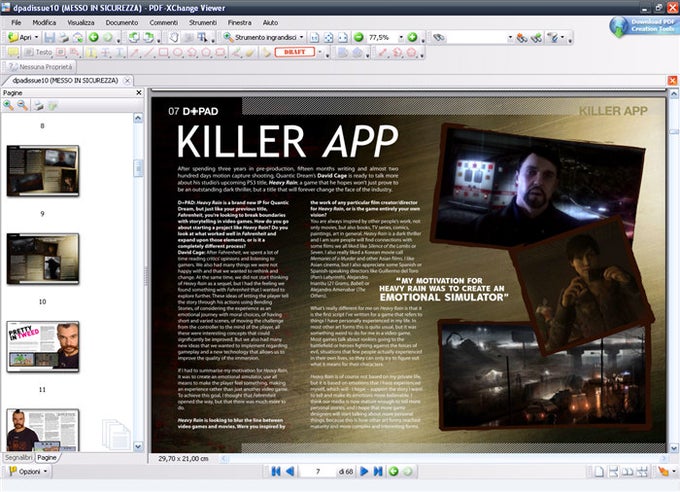Viewport: 680px width, 492px height.
Task: Open the Apri dropdown arrow
Action: click(36, 38)
